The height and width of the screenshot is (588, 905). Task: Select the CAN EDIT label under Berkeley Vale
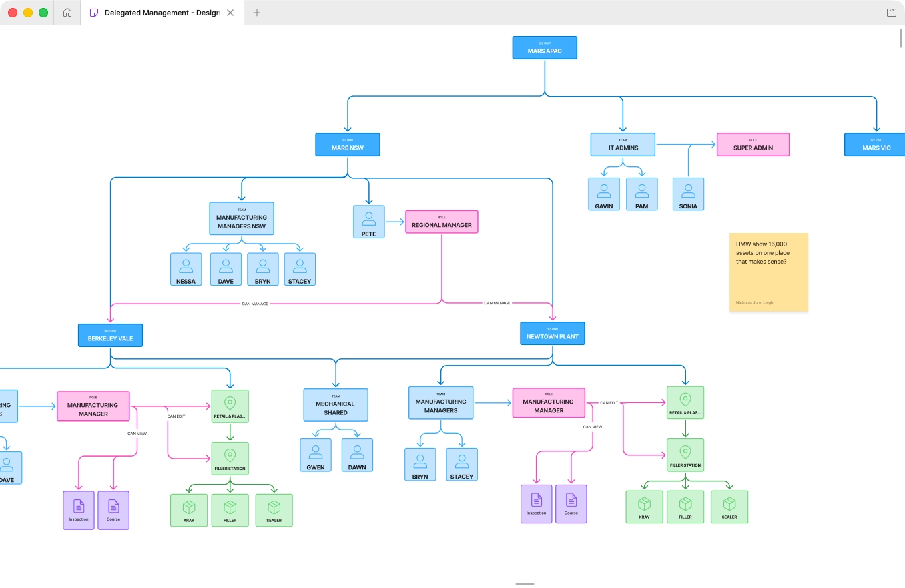pos(176,416)
